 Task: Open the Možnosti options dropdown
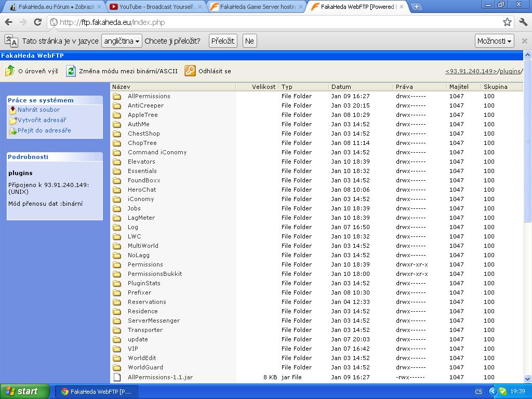[x=495, y=41]
